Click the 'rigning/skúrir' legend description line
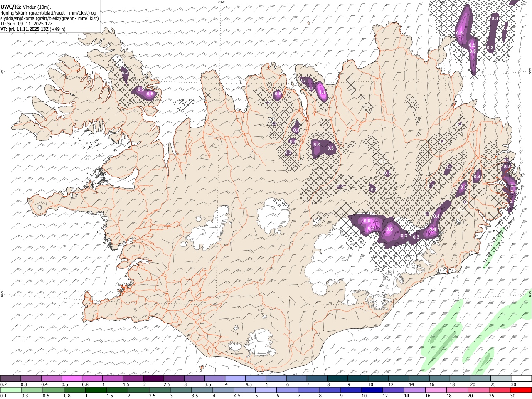 (48, 12)
